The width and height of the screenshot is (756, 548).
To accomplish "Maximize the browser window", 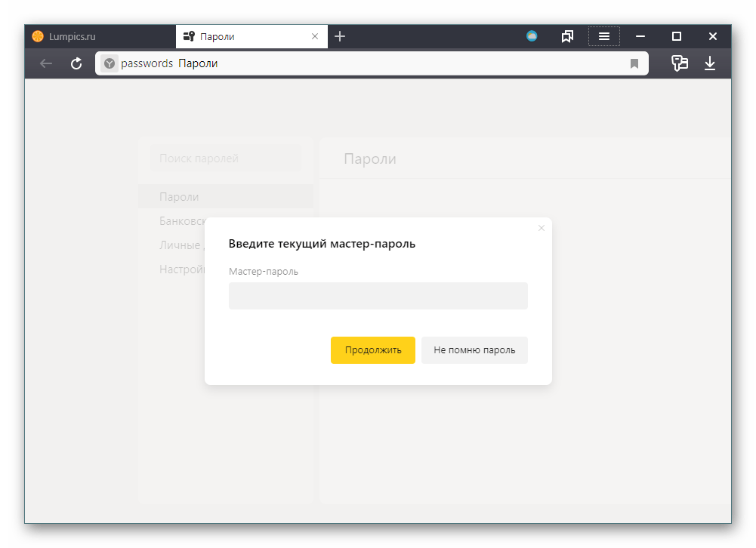I will tap(677, 36).
